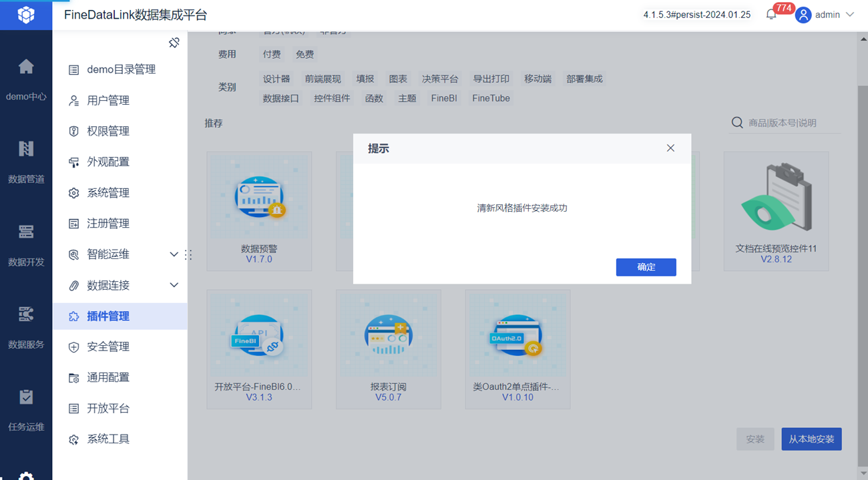This screenshot has width=868, height=480.
Task: Filter category by 部署集成
Action: click(584, 79)
